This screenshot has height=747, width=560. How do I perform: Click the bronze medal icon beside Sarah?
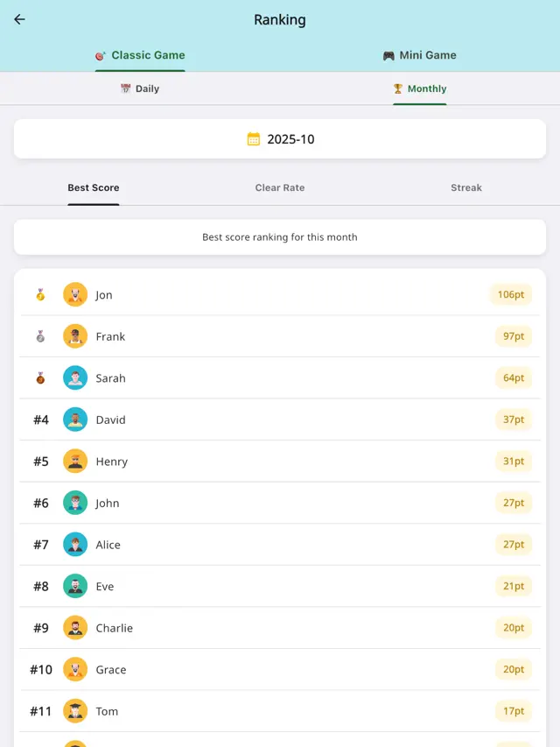tap(38, 377)
